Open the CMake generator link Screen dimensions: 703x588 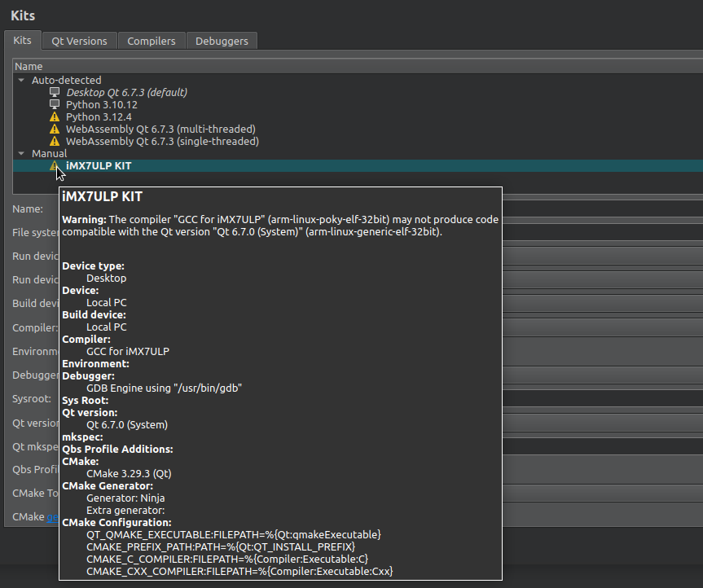[51, 517]
